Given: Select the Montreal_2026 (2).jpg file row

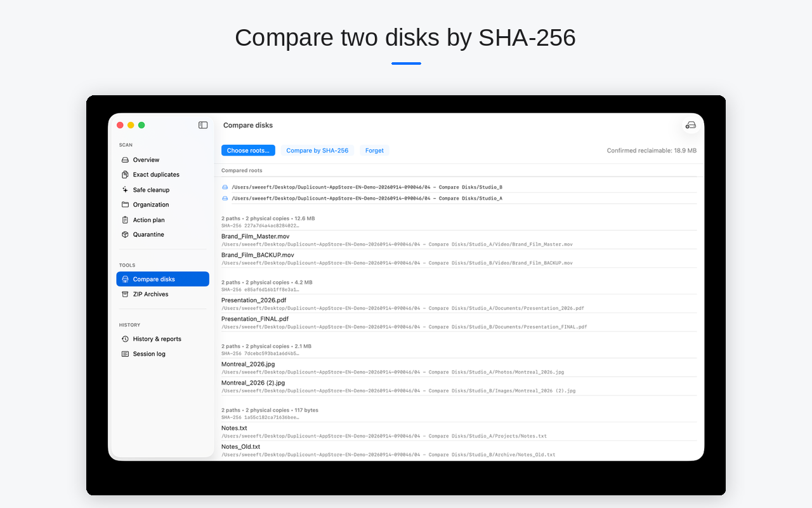Looking at the screenshot, I should coord(459,386).
